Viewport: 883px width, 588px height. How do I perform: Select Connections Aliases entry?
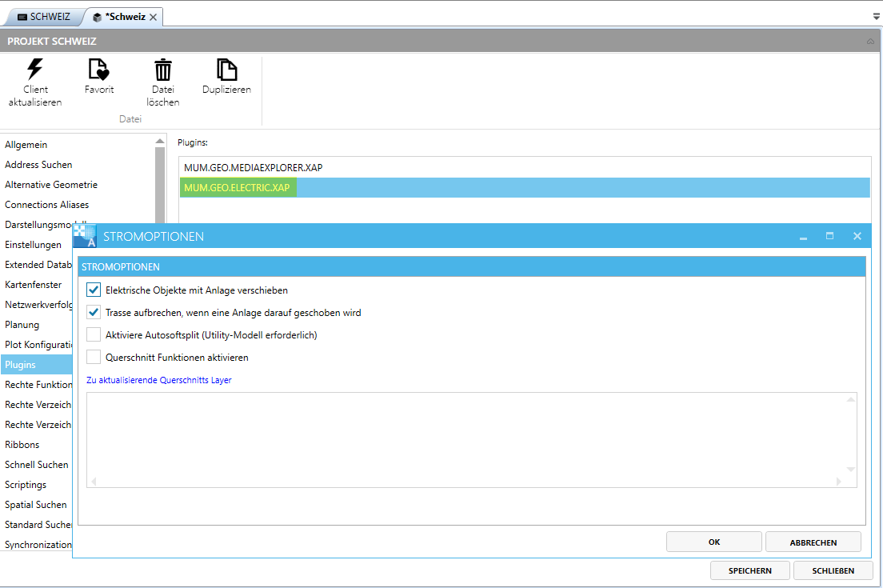point(46,205)
